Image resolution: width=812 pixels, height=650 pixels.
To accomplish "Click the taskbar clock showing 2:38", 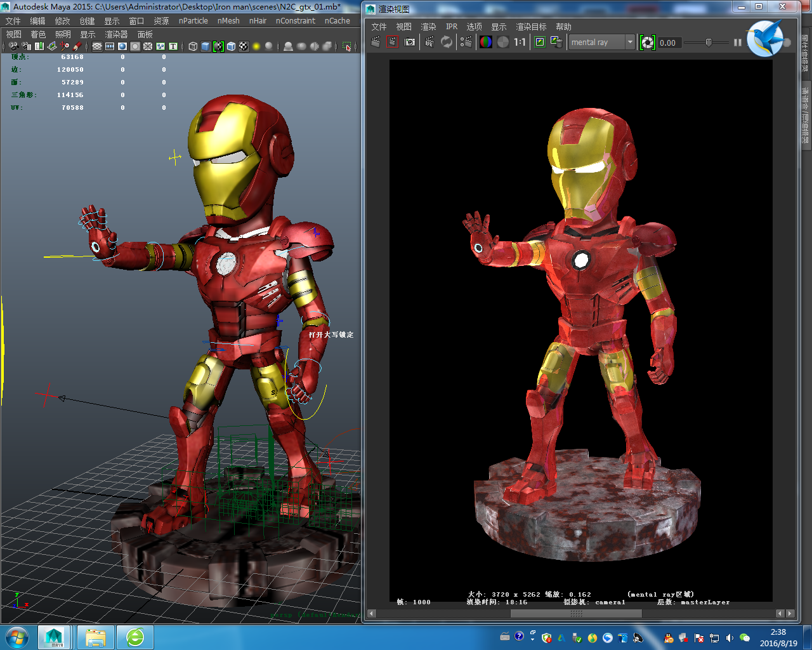I will point(778,632).
